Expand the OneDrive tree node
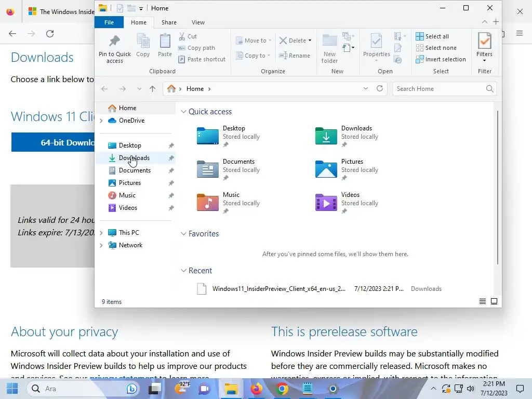 tap(101, 121)
